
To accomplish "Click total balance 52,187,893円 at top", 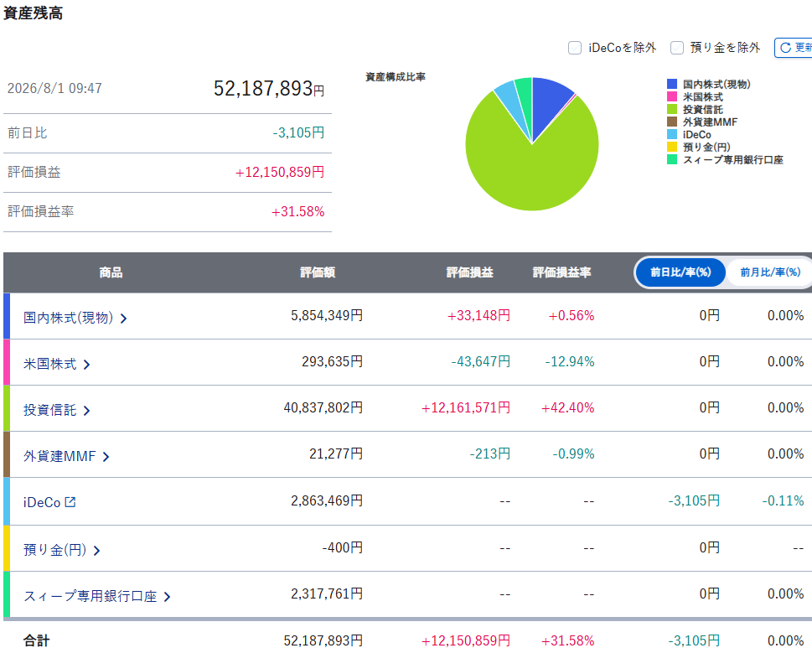I will (269, 89).
